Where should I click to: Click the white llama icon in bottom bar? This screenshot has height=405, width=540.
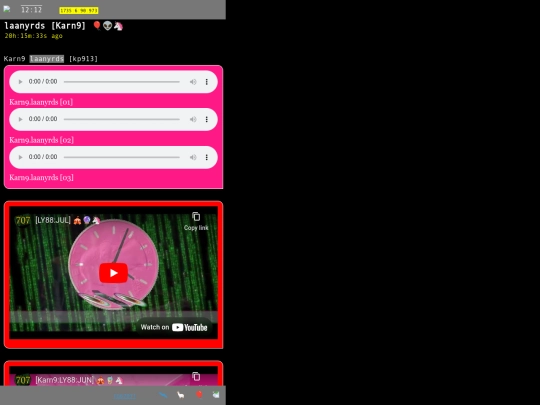(180, 395)
